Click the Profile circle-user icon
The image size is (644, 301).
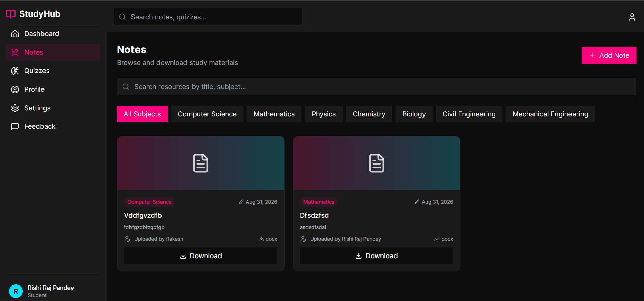pyautogui.click(x=15, y=89)
